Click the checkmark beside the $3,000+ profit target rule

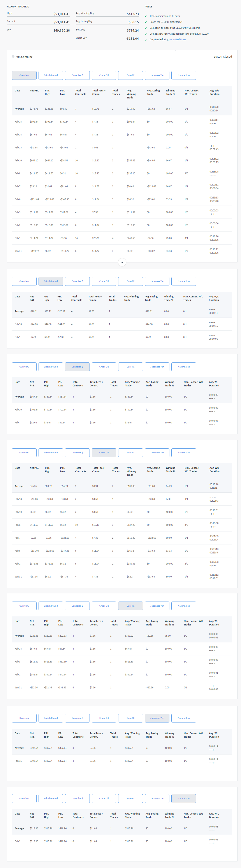(x=146, y=22)
